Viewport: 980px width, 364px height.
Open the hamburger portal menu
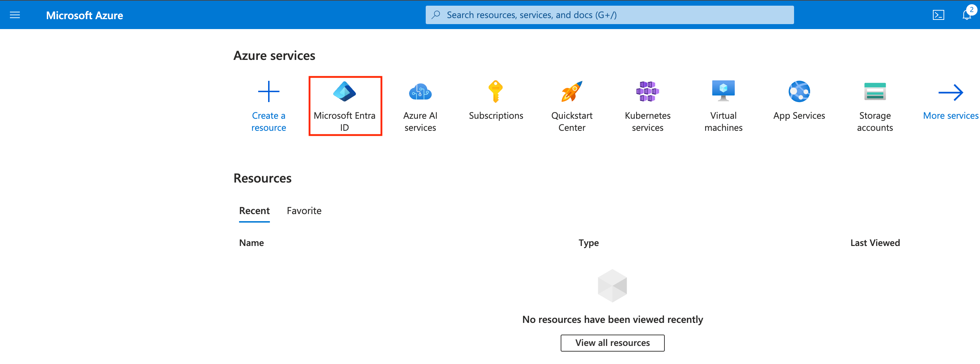15,15
